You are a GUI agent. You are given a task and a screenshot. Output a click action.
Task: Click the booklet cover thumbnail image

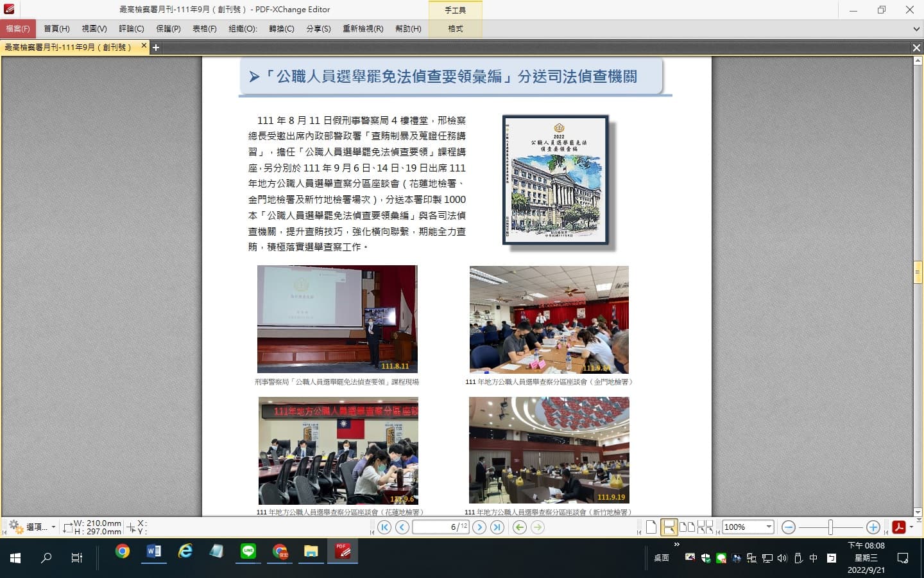(x=556, y=180)
